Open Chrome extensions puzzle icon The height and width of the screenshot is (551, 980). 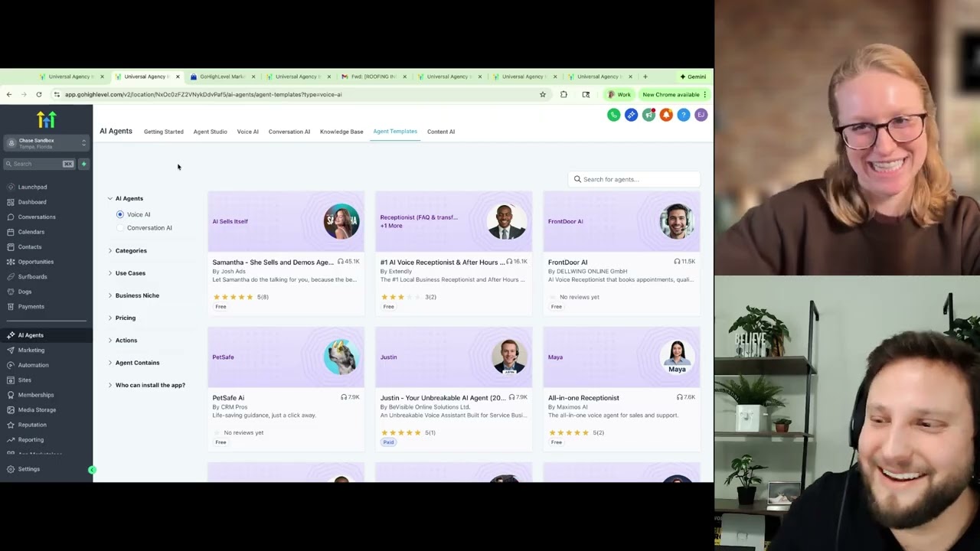coord(564,95)
